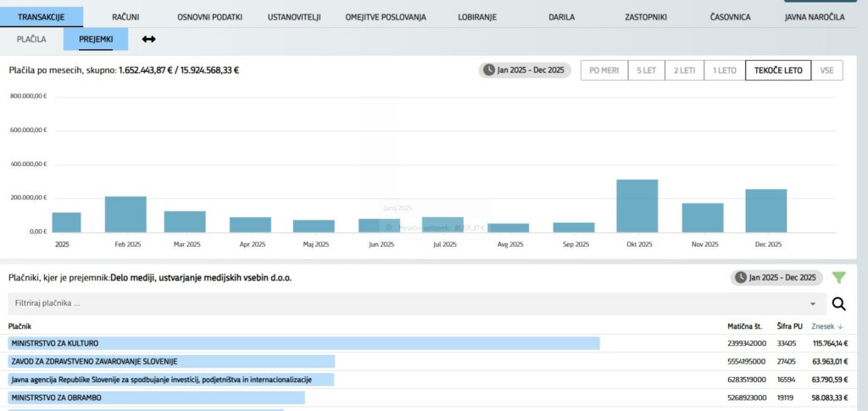The image size is (868, 411).
Task: Click the swap arrows icon beside Prejemki
Action: (x=148, y=39)
